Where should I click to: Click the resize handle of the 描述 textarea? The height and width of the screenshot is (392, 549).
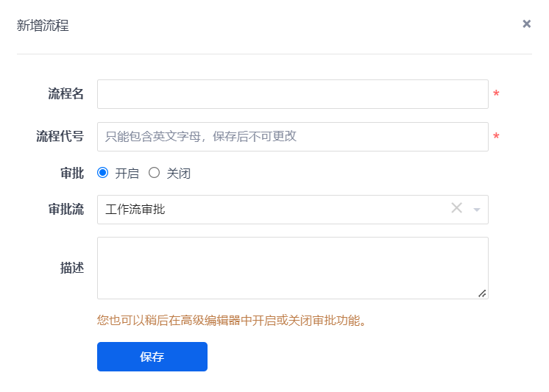(x=482, y=293)
